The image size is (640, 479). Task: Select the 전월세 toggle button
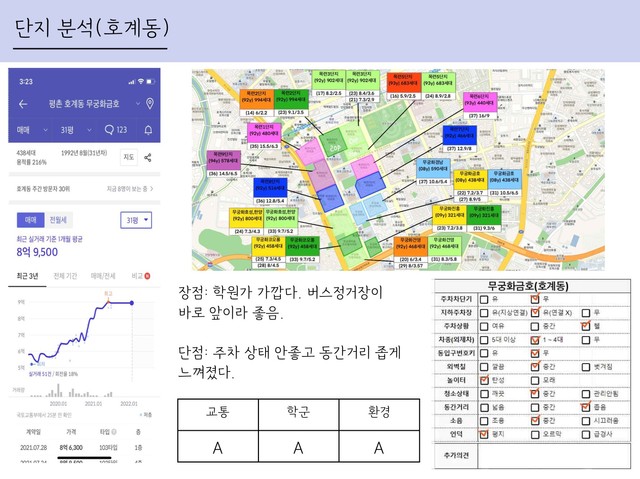pyautogui.click(x=58, y=220)
